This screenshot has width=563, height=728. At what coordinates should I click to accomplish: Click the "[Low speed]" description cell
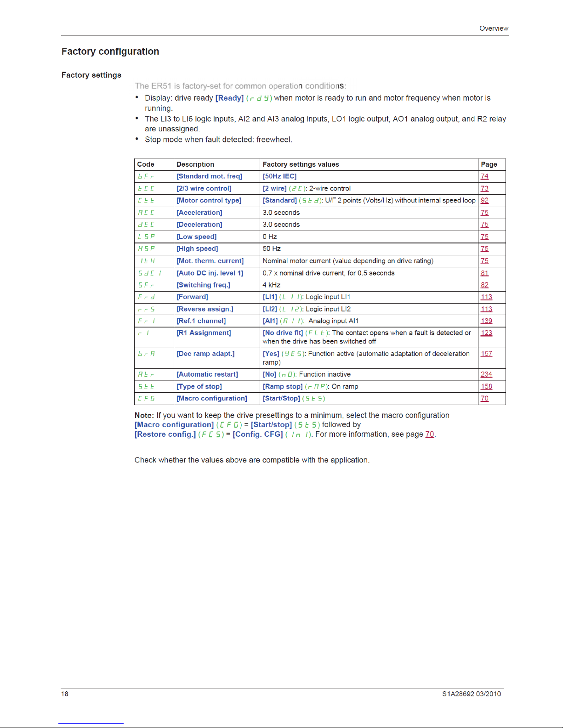197,237
